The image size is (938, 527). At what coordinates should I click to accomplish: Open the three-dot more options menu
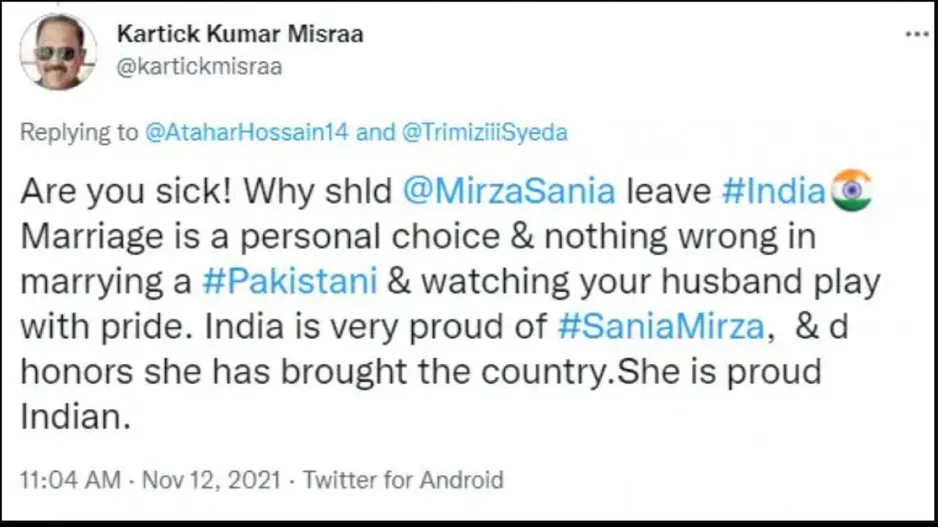point(916,33)
